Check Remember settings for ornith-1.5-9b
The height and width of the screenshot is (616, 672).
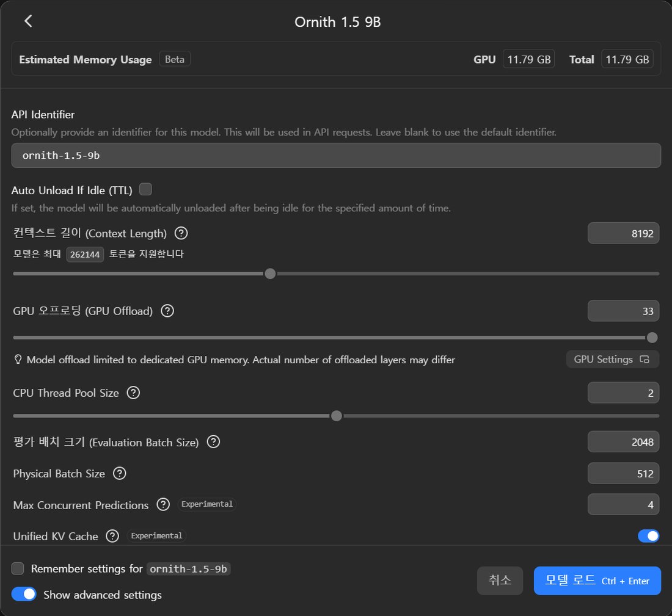click(18, 568)
